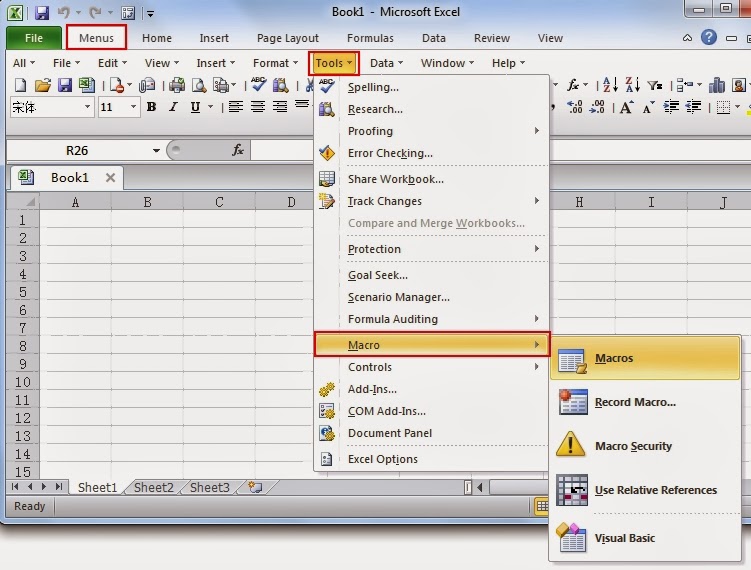Click the Increase Decimal icon

[x=574, y=107]
